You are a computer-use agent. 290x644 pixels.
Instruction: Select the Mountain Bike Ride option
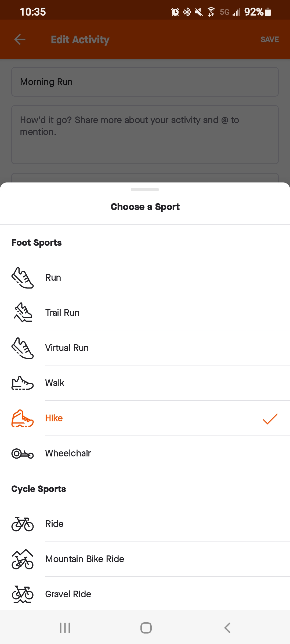85,559
